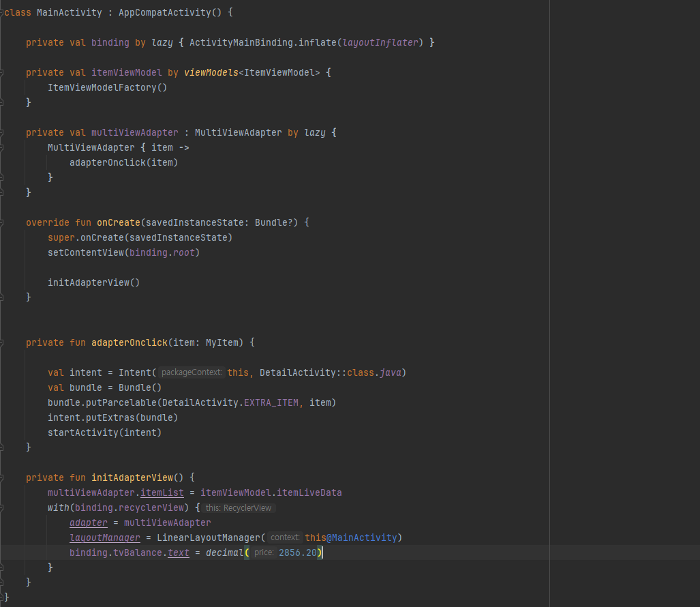Click setContentView call
Image resolution: width=700 pixels, height=607 pixels.
click(x=86, y=252)
